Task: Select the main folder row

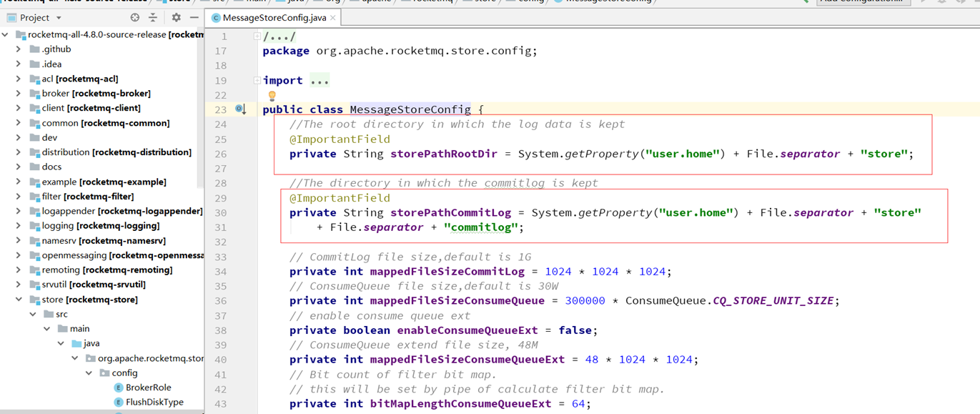Action: tap(102, 329)
